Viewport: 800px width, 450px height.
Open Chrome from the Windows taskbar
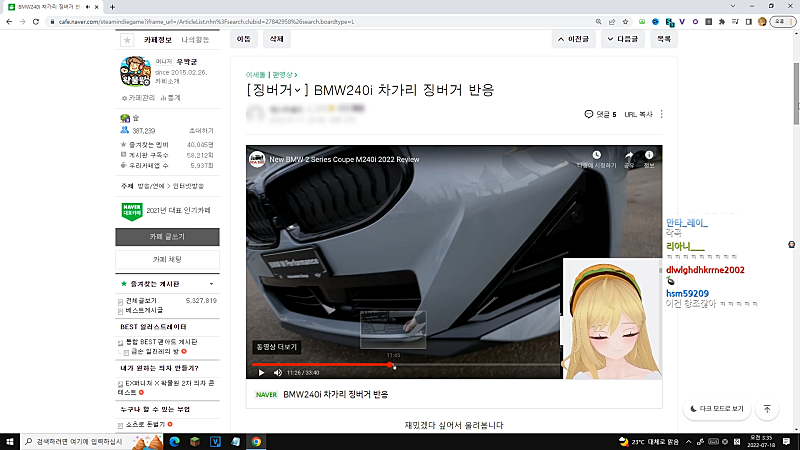click(x=257, y=441)
